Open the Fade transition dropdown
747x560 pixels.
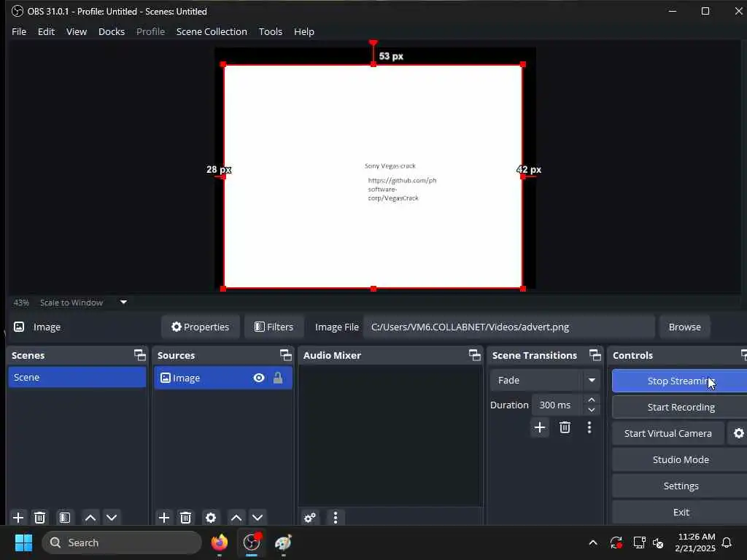click(x=544, y=380)
